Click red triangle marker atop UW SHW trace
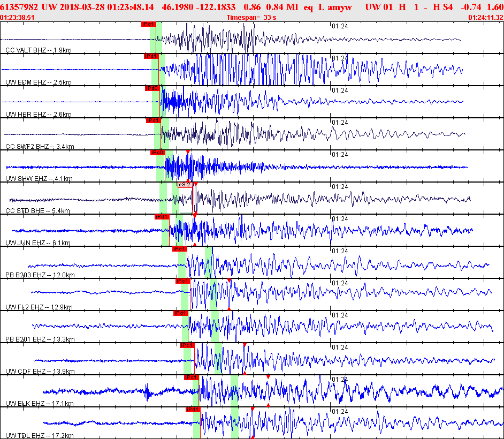The height and width of the screenshot is (439, 504). tap(188, 152)
